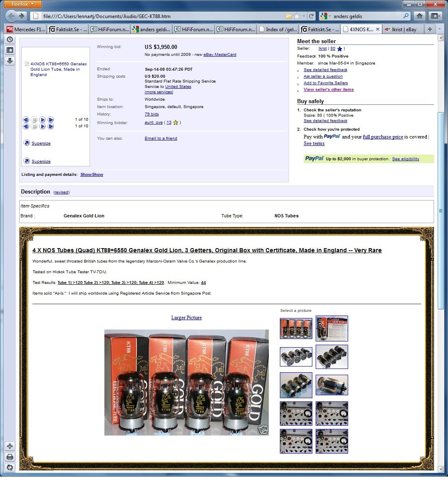Click the listing title about 4 X NOS Tubes
Image resolution: width=448 pixels, height=491 pixels.
click(x=207, y=250)
